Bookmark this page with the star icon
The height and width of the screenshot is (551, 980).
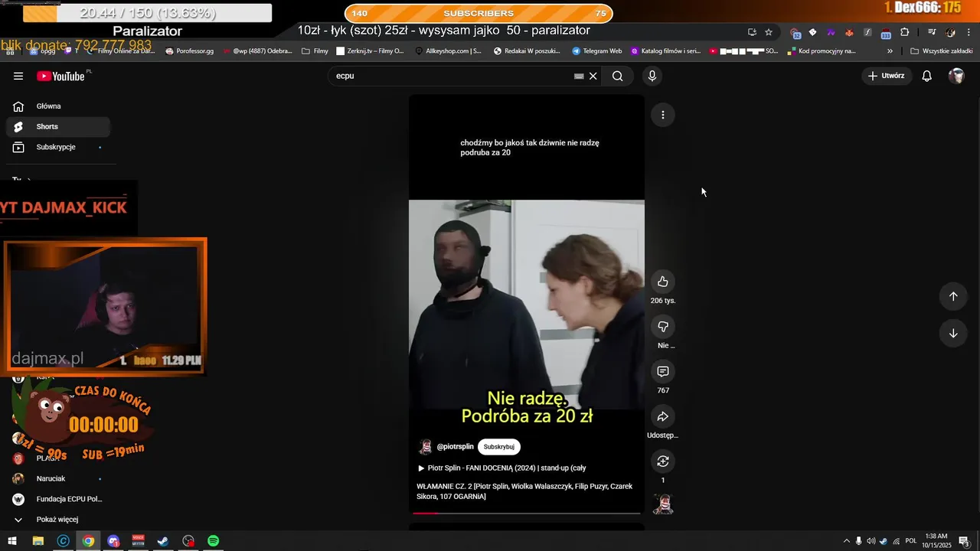pos(769,32)
